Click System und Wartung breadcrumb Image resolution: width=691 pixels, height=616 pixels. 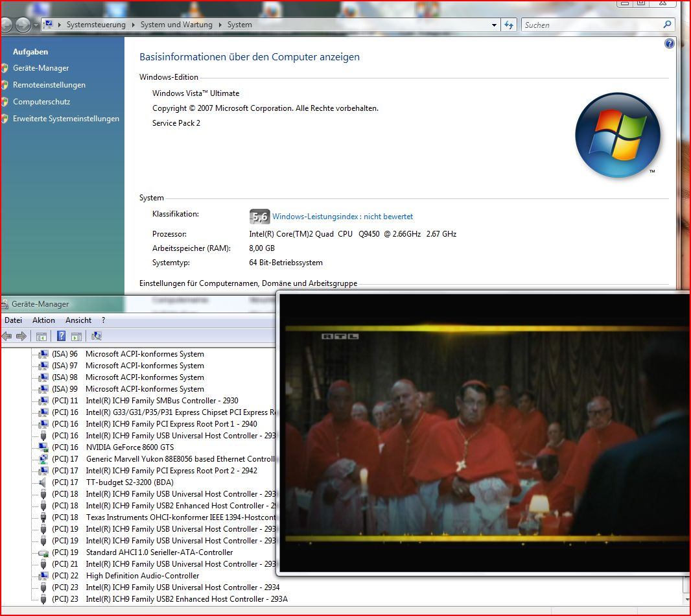coord(176,25)
